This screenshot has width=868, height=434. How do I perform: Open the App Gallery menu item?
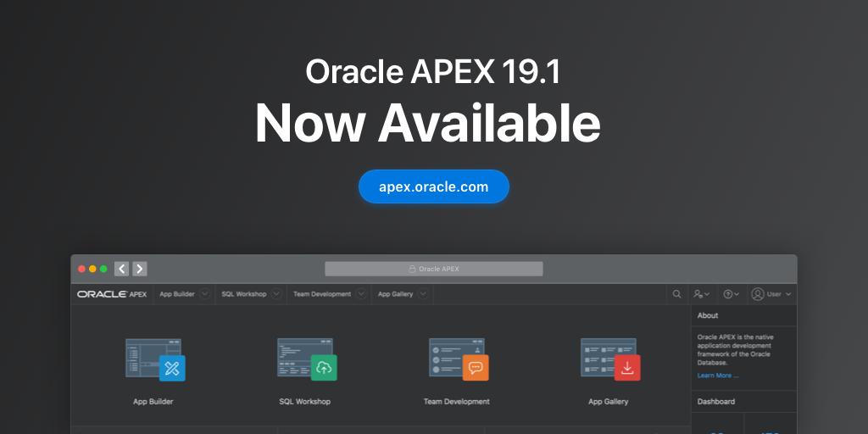(x=395, y=294)
